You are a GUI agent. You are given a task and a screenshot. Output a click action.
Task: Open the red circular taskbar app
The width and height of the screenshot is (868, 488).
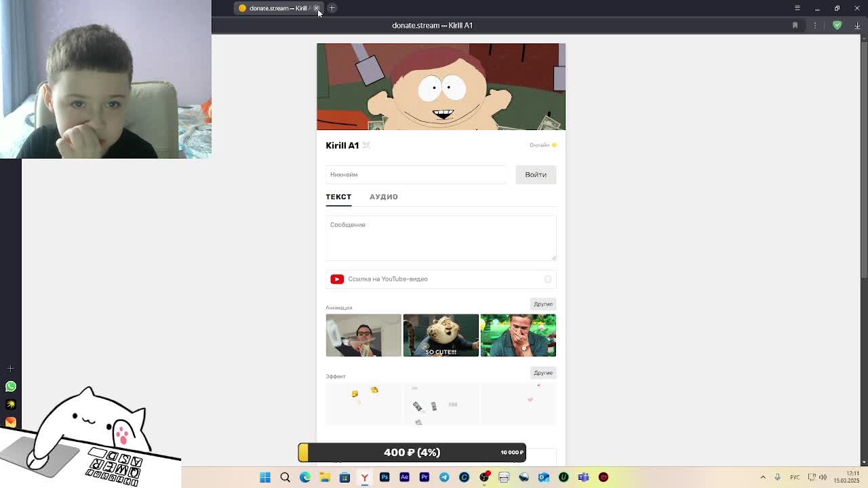pos(604,477)
